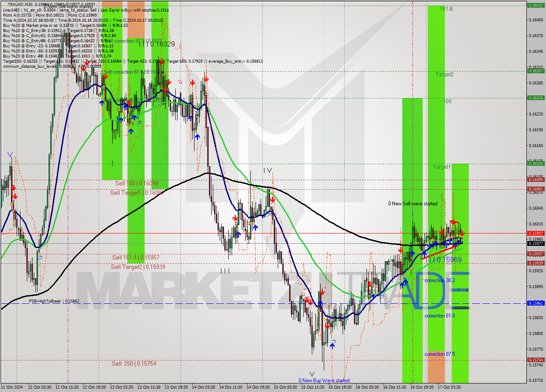Click the 'correction 61.8' label
546x392 pixels.
[x=439, y=316]
